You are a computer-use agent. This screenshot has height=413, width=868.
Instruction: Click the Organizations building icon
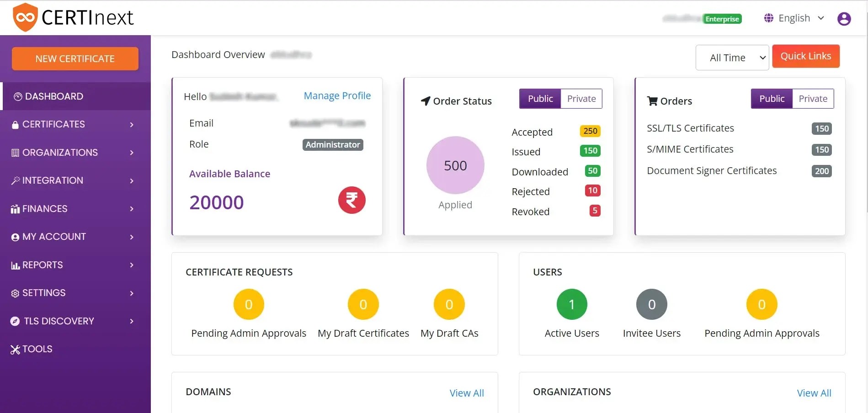tap(15, 153)
